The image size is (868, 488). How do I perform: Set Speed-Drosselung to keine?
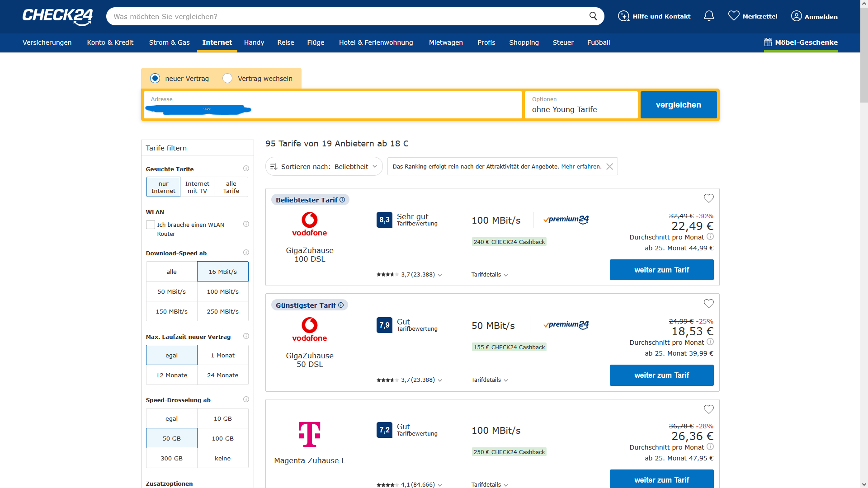[223, 458]
